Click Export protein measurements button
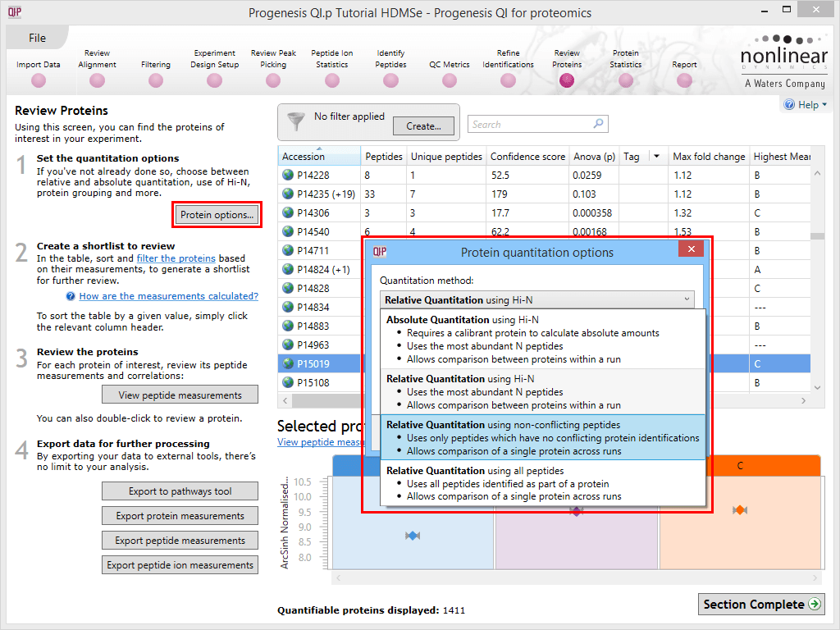Screen dimensions: 840x630 point(180,516)
